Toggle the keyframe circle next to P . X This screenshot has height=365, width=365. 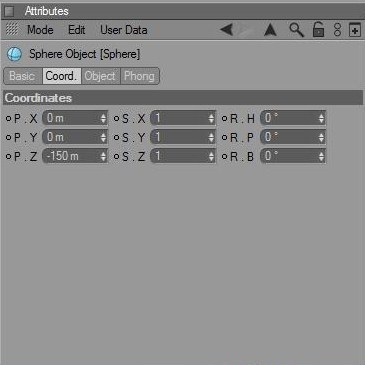pyautogui.click(x=8, y=118)
